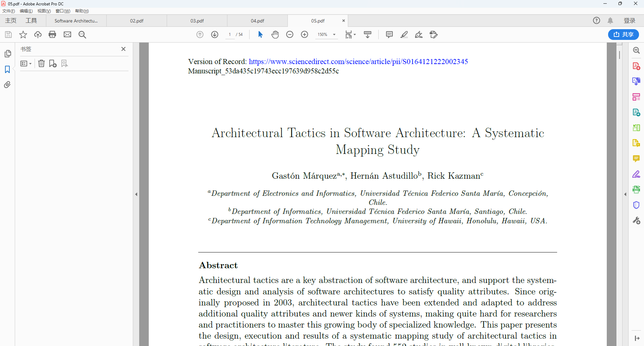644x346 pixels.
Task: Toggle the scrolling mode keyboard icon
Action: 368,35
